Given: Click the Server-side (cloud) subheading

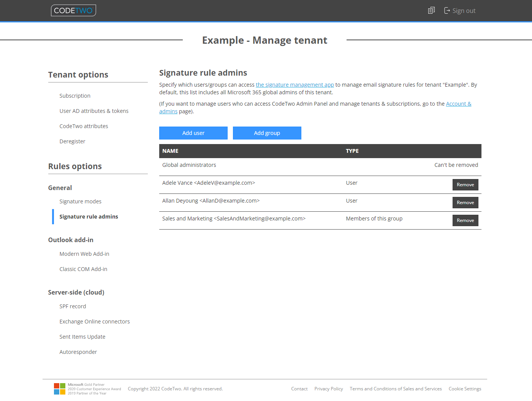Looking at the screenshot, I should (x=76, y=292).
